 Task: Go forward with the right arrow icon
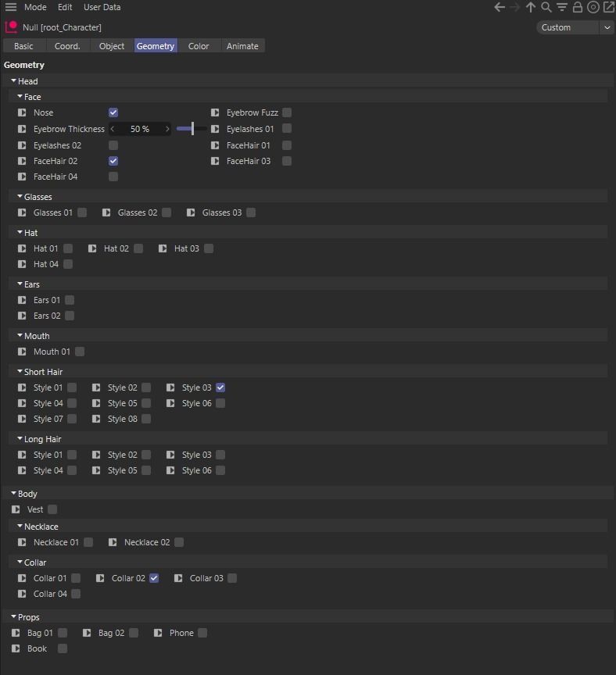[515, 7]
